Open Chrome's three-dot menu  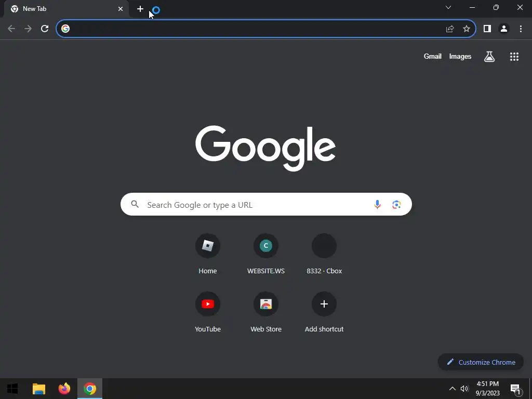[x=521, y=29]
